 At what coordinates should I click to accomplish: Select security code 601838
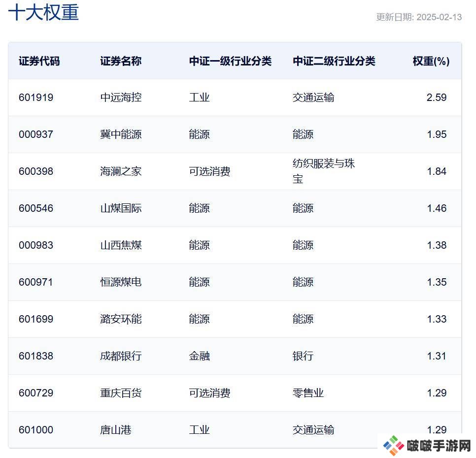click(x=36, y=357)
